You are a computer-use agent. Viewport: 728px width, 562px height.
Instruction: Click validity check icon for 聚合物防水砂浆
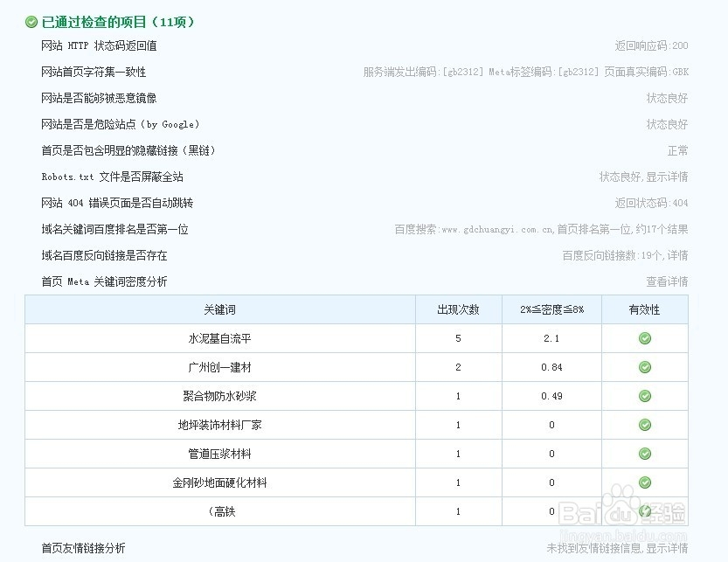pos(644,396)
